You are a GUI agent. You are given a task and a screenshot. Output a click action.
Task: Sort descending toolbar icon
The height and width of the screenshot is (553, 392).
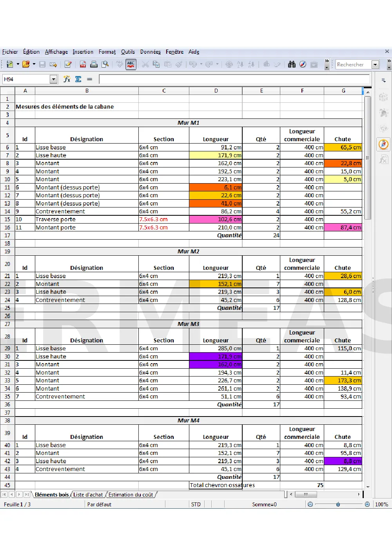[251, 64]
